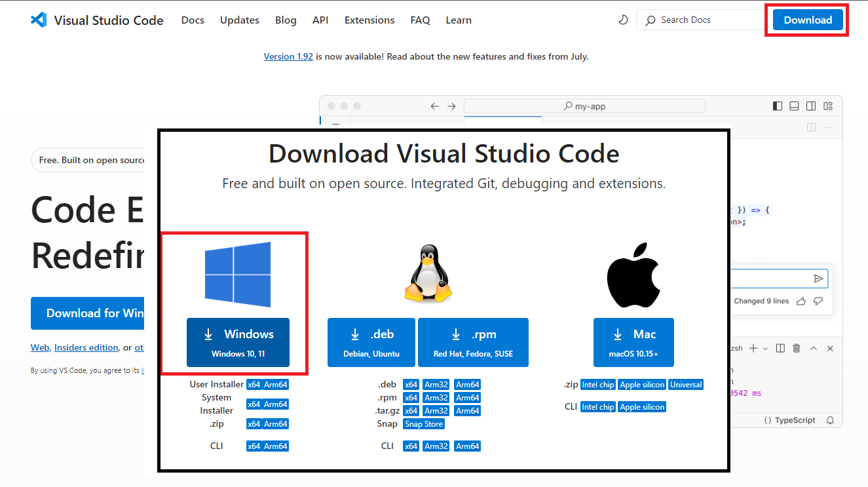Select Windows .zip Arm64 link
Image resolution: width=868 pixels, height=487 pixels.
coord(276,424)
